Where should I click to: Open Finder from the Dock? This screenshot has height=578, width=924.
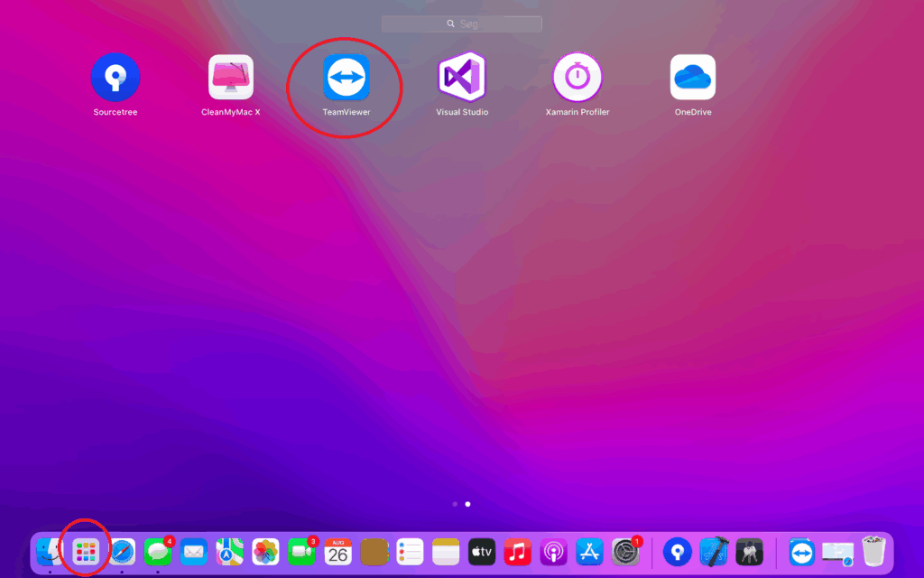pyautogui.click(x=50, y=551)
